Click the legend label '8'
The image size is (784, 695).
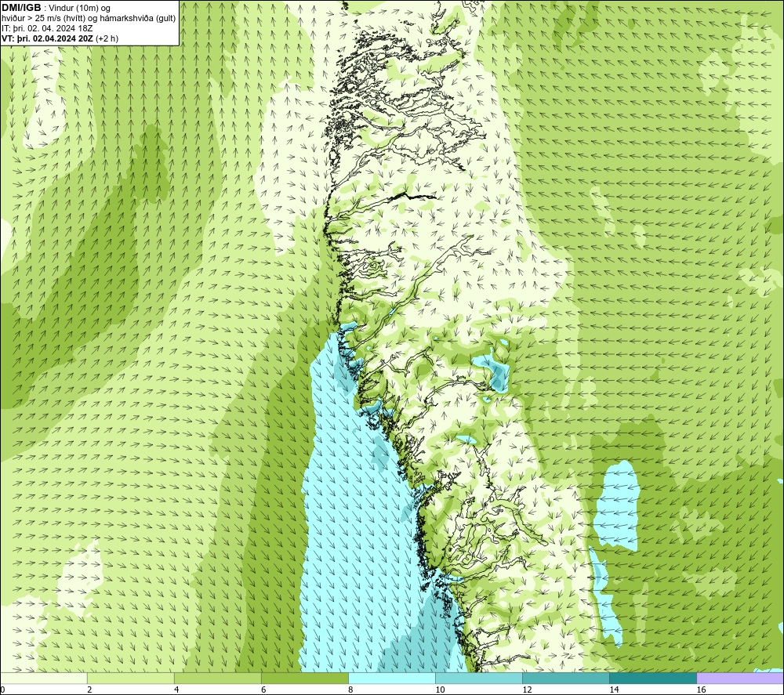350,690
